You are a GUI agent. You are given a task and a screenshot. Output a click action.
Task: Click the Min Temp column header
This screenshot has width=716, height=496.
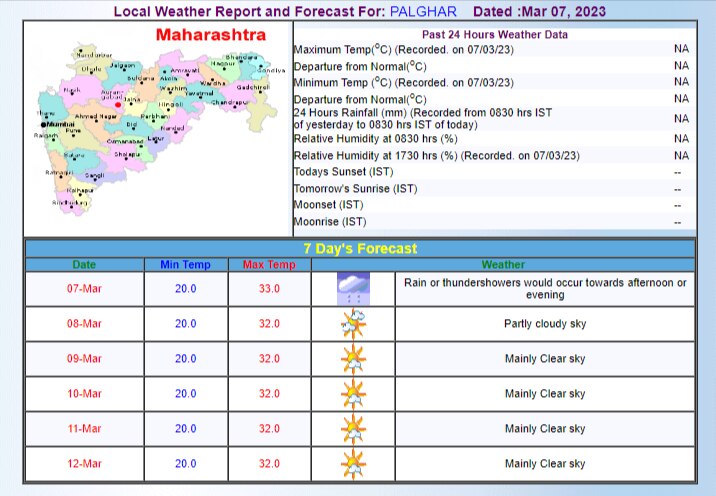tap(185, 265)
